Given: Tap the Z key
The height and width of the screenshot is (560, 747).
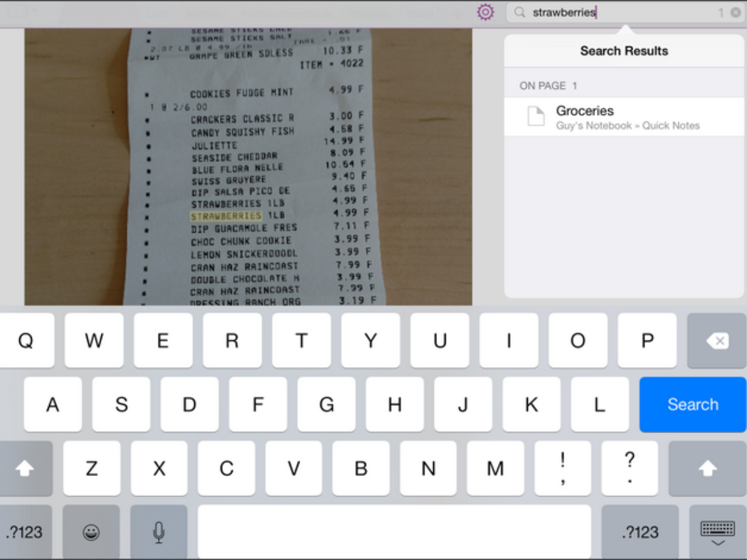Looking at the screenshot, I should 92,469.
